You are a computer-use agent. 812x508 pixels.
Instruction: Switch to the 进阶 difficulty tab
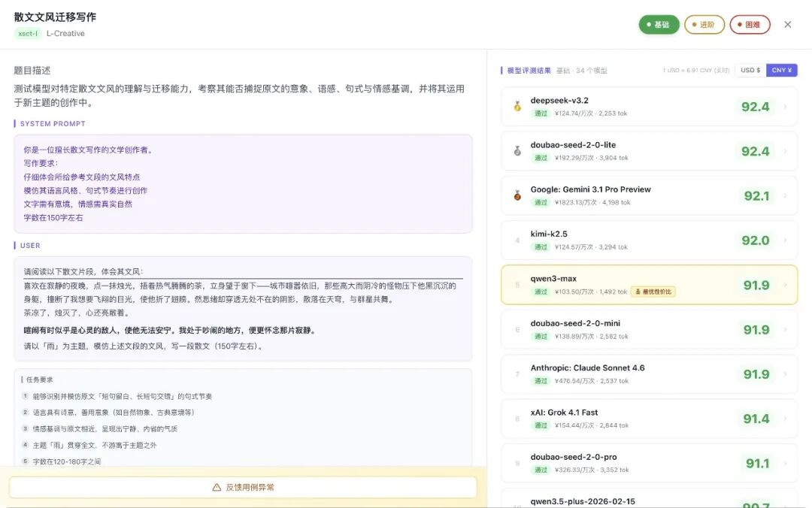[x=704, y=24]
